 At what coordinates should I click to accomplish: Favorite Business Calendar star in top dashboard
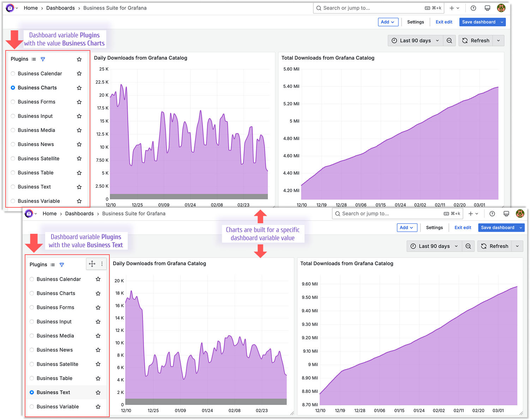pos(79,74)
